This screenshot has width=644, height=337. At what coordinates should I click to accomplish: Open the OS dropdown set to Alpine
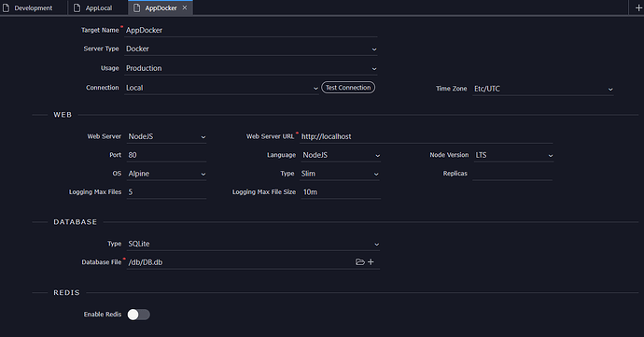[166, 174]
